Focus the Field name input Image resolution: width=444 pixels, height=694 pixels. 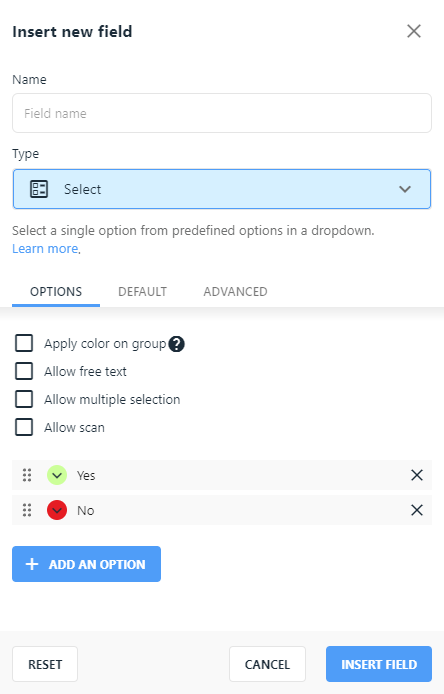[x=222, y=113]
